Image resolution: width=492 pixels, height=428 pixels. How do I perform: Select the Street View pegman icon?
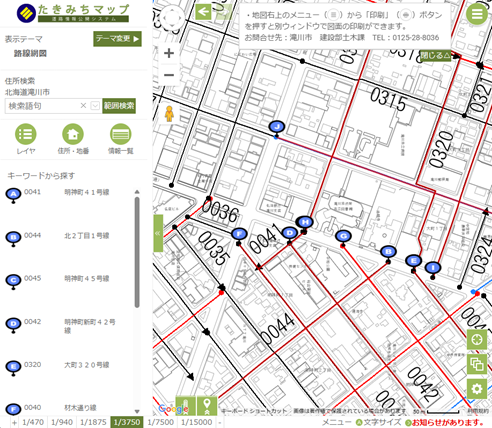tap(169, 114)
